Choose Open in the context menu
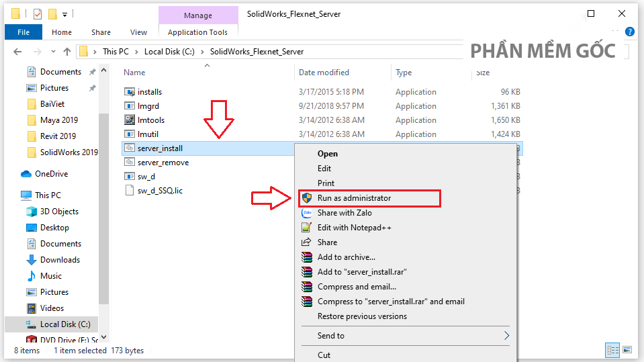Viewport: 644px width, 362px height. 327,154
